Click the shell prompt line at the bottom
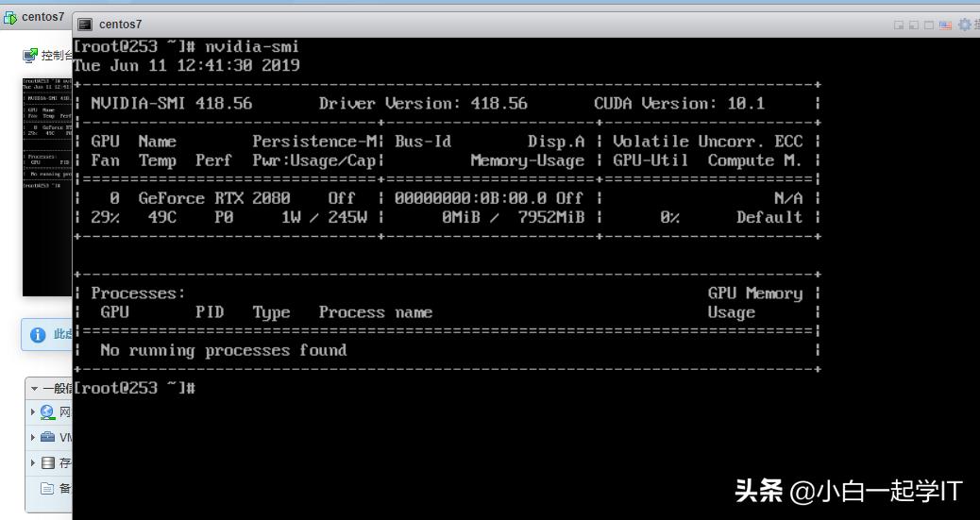This screenshot has height=520, width=980. 134,388
